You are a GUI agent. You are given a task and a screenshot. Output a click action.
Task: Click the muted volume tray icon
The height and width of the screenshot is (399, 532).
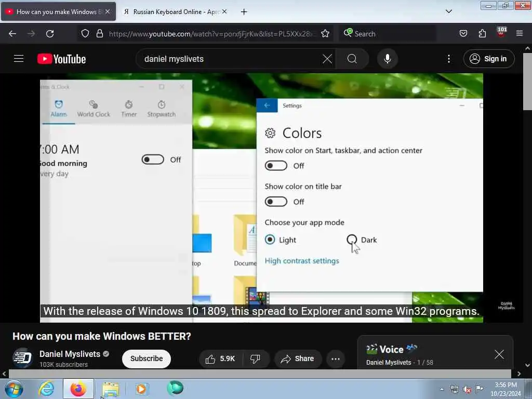tap(467, 390)
